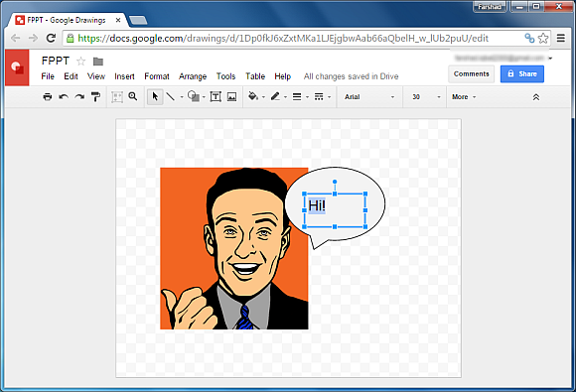Pick the Line tool

pyautogui.click(x=171, y=96)
